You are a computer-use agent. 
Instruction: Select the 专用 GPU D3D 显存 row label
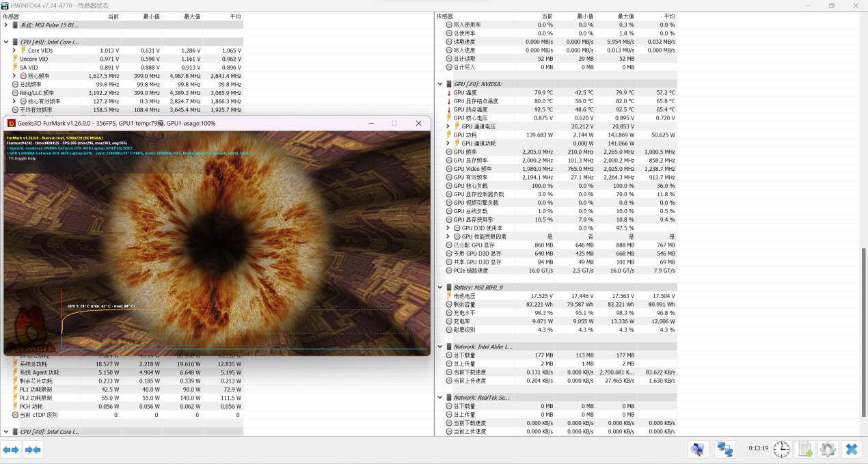(x=477, y=253)
